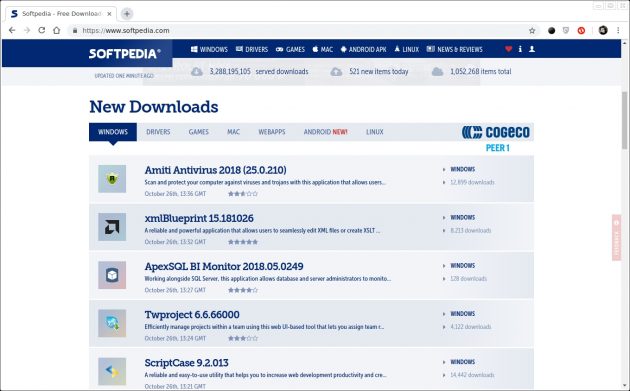Switch to Webapps tab under New Downloads

click(272, 132)
